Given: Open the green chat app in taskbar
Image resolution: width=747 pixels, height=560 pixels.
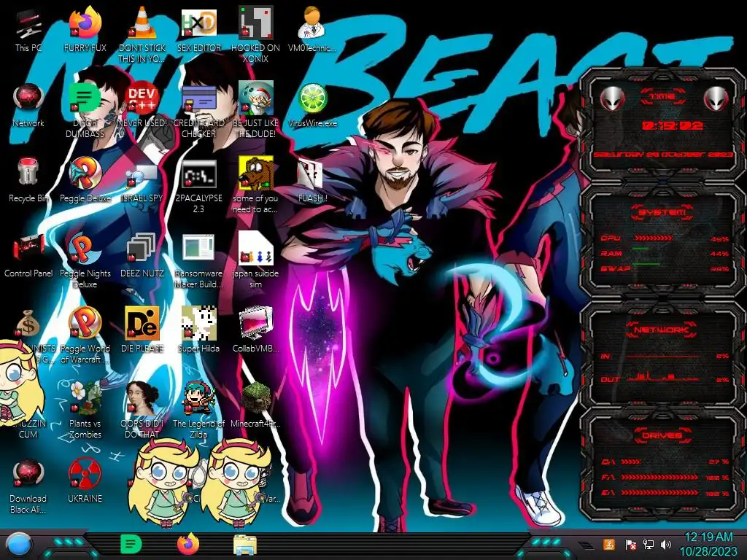Looking at the screenshot, I should [131, 544].
